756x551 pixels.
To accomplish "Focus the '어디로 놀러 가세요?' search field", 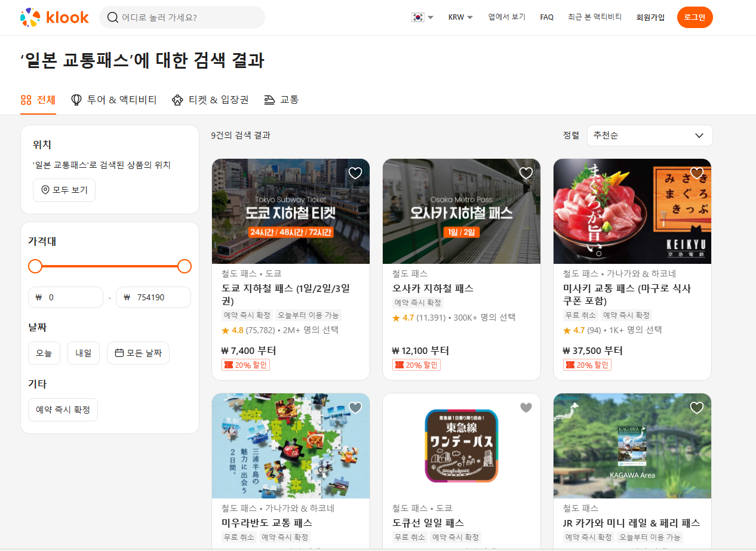I will [182, 17].
